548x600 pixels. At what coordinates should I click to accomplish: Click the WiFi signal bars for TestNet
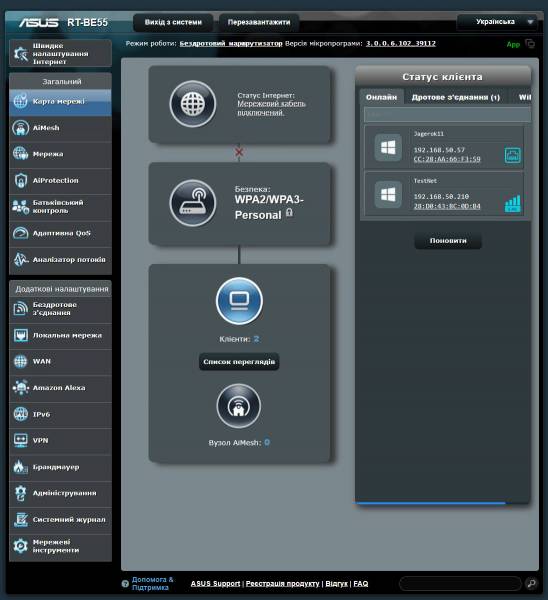[512, 203]
